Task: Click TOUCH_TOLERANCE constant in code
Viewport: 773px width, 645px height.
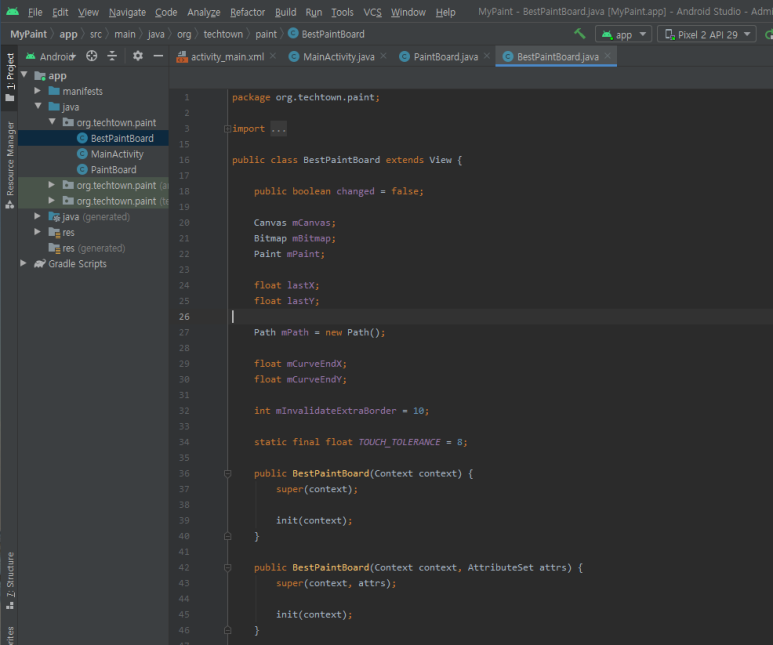Action: click(399, 442)
